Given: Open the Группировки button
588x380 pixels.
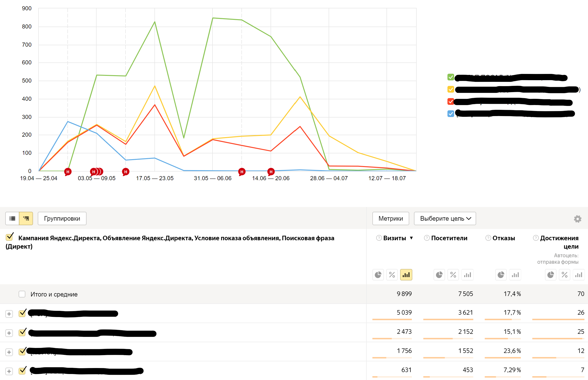Looking at the screenshot, I should [62, 218].
